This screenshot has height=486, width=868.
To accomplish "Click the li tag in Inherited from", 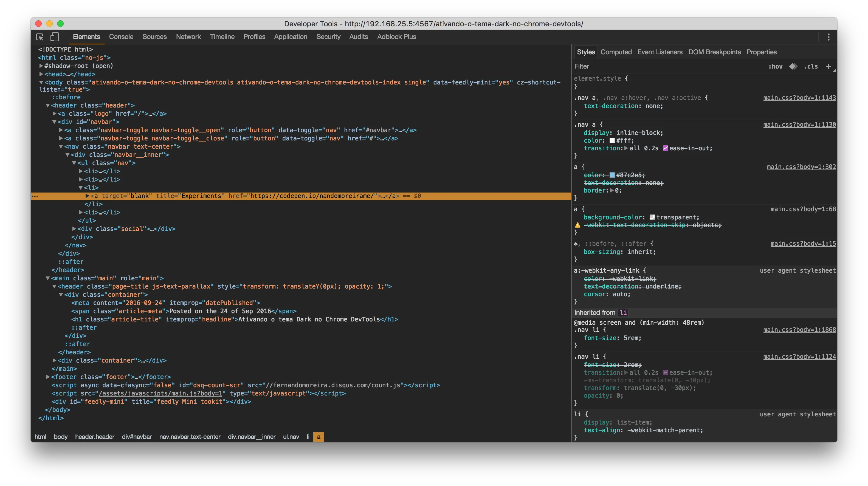I will pos(623,313).
